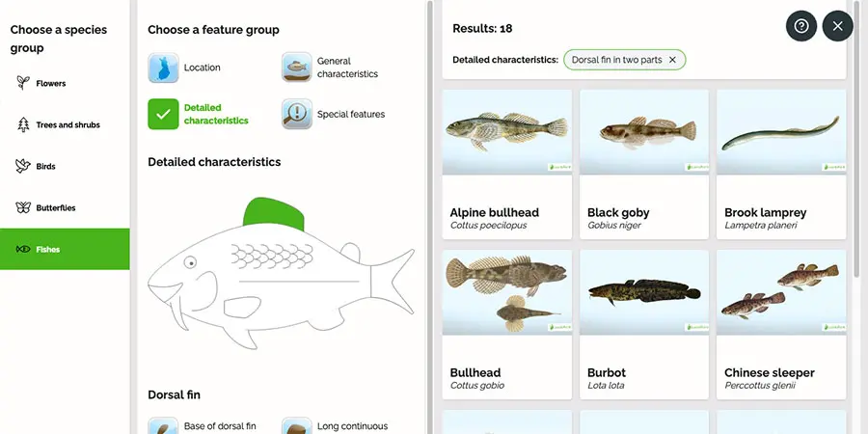Screen dimensions: 868x434
Task: Click the help question mark button
Action: (801, 26)
